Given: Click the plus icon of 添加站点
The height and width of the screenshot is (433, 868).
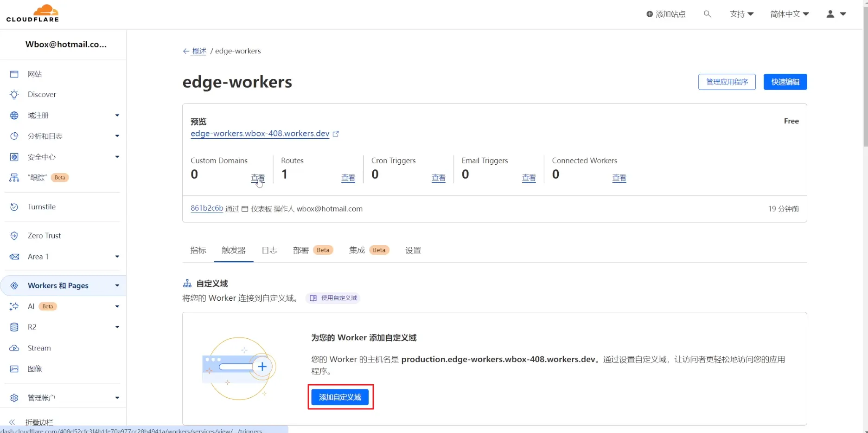Looking at the screenshot, I should coord(650,14).
